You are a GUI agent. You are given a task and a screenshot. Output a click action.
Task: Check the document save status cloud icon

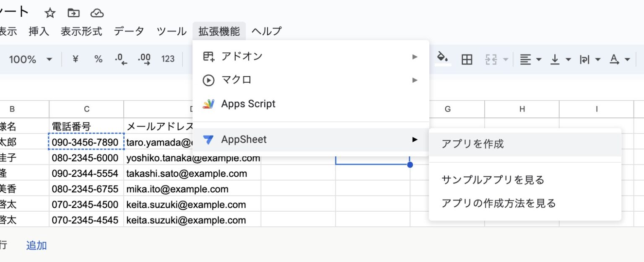click(97, 13)
